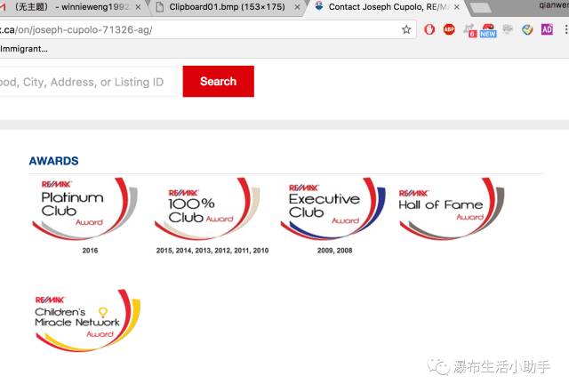569x392 pixels.
Task: Open the purple AD extension icon
Action: 547,29
